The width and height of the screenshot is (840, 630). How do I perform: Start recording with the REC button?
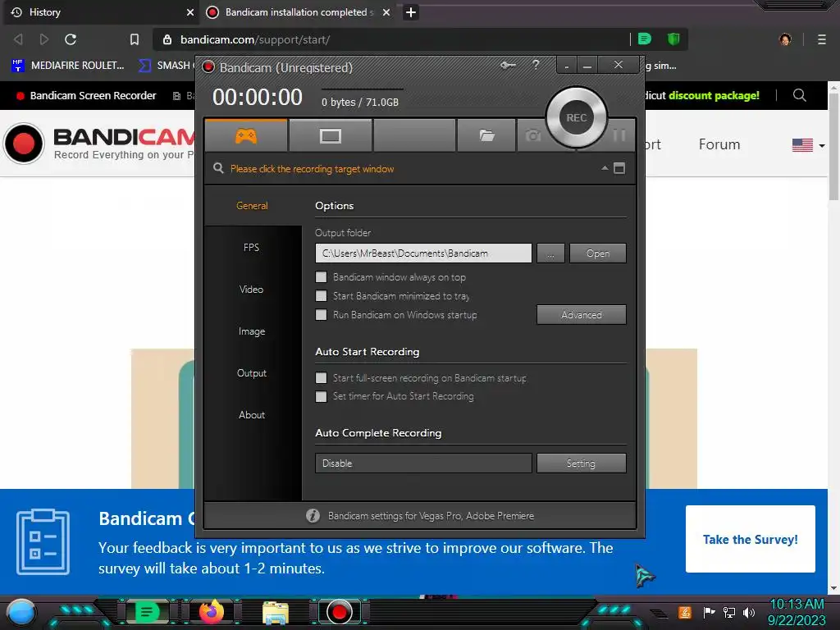(x=577, y=117)
